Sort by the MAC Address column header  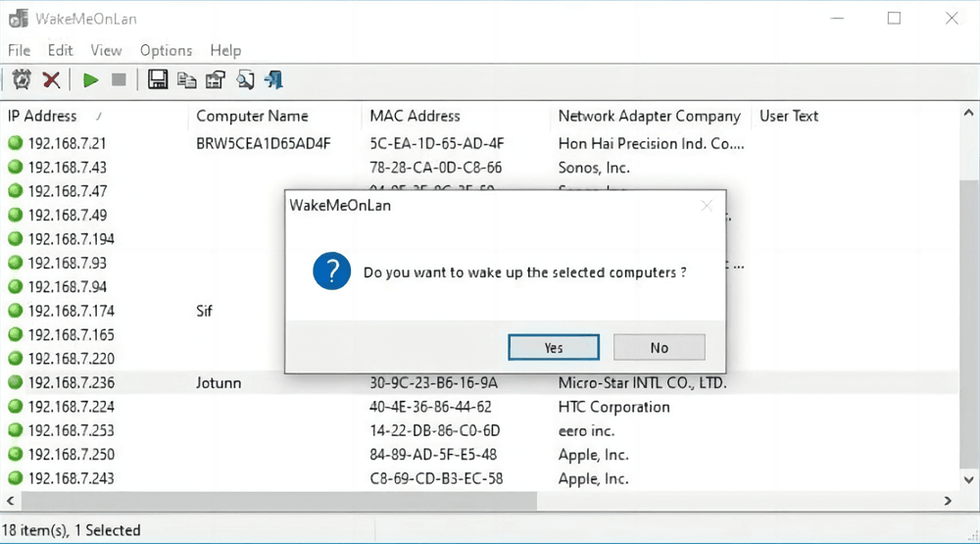pyautogui.click(x=415, y=116)
